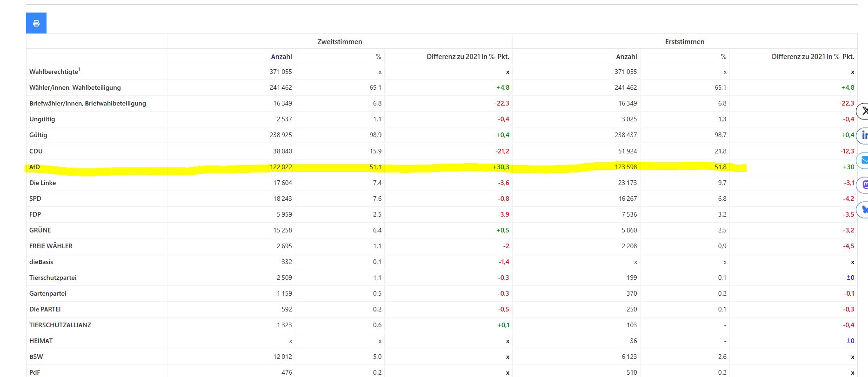Click the Die PARTEI row label
This screenshot has width=868, height=377.
pyautogui.click(x=45, y=309)
